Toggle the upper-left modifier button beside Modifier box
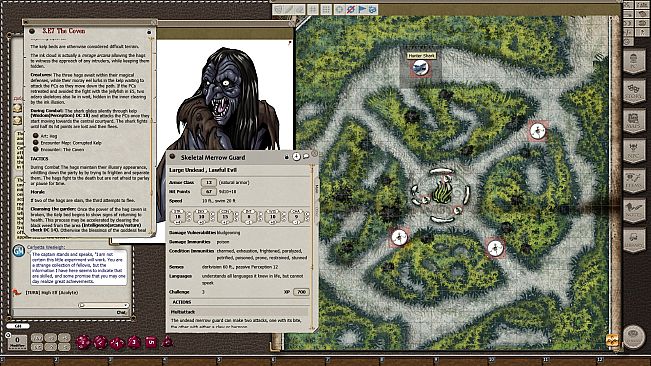This screenshot has width=651, height=366. pyautogui.click(x=37, y=338)
